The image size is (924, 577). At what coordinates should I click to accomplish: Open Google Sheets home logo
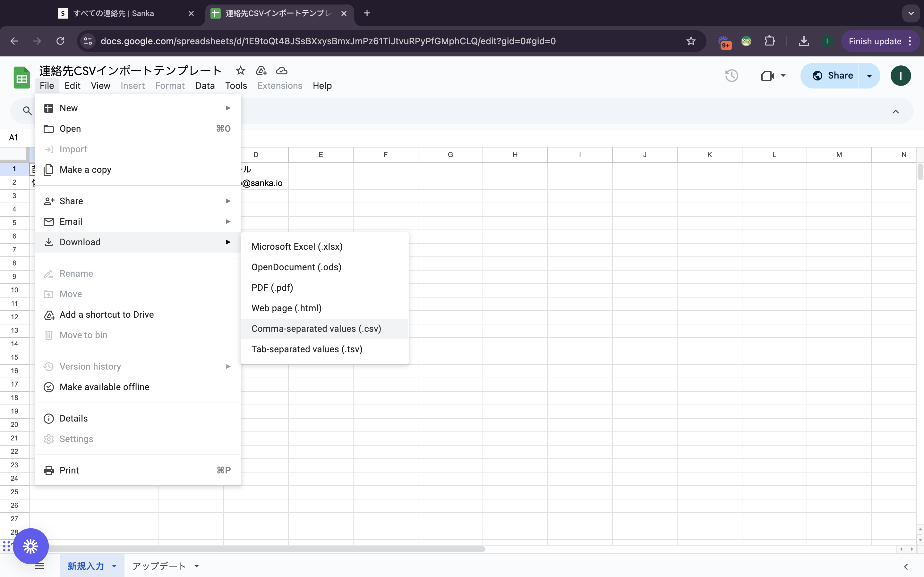click(x=21, y=78)
